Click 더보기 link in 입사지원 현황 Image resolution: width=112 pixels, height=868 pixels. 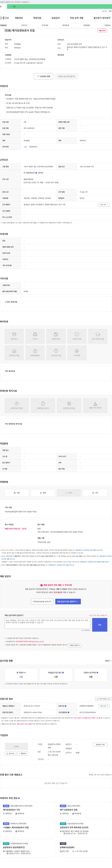[x=108, y=661]
